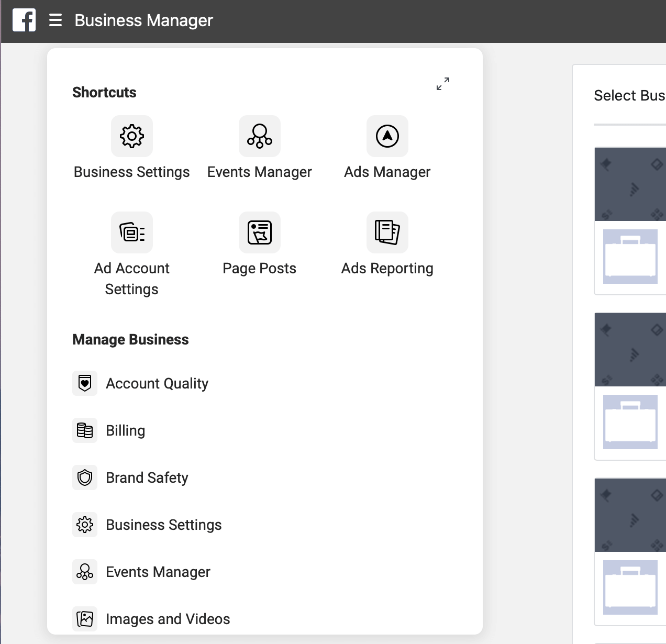Open the hamburger navigation menu
Viewport: 666px width, 644px height.
coord(55,20)
